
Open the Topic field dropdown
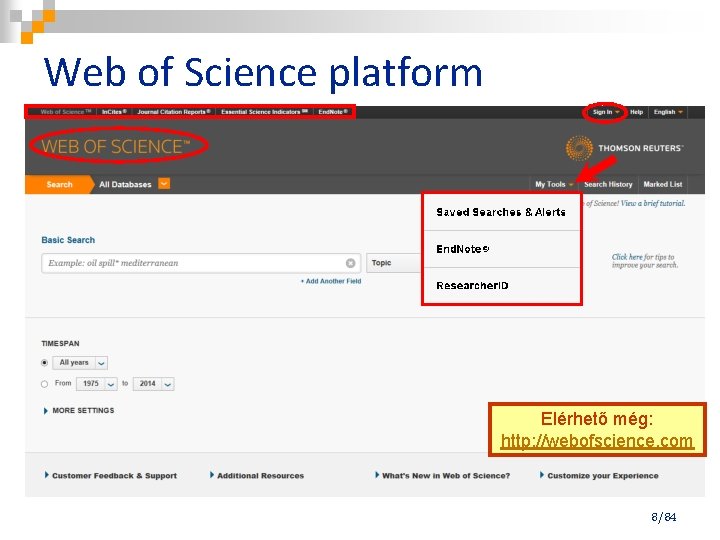tap(394, 263)
